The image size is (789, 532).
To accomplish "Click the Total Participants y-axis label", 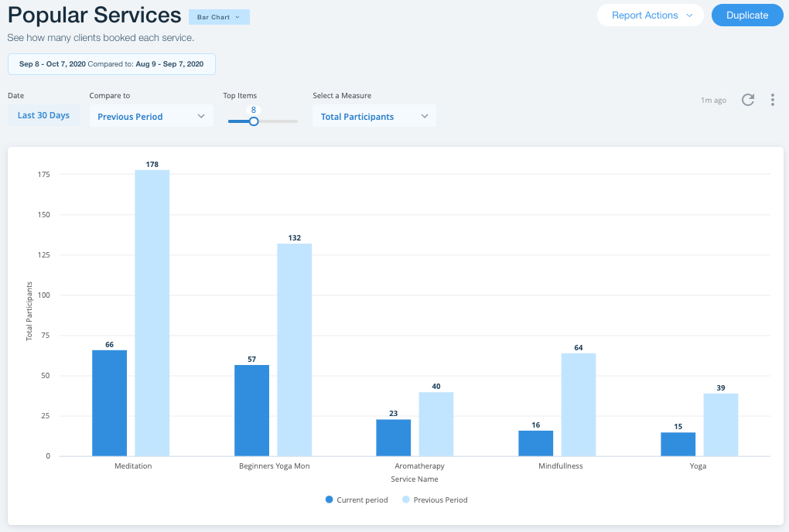I will [29, 309].
